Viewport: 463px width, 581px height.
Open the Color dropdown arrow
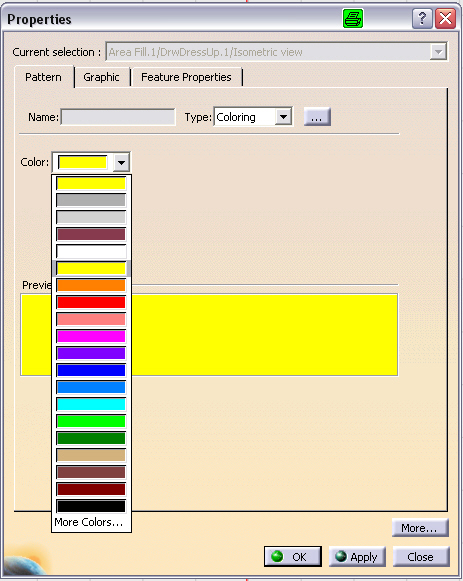pyautogui.click(x=121, y=163)
